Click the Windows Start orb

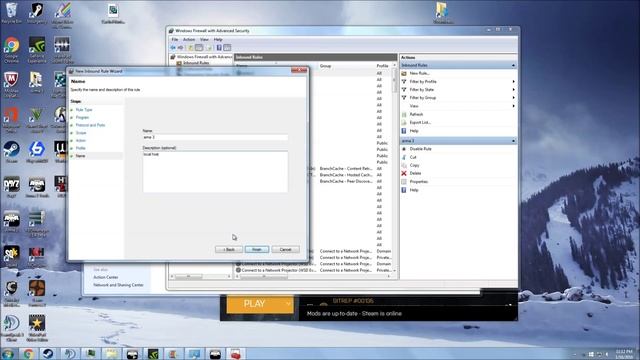8,353
